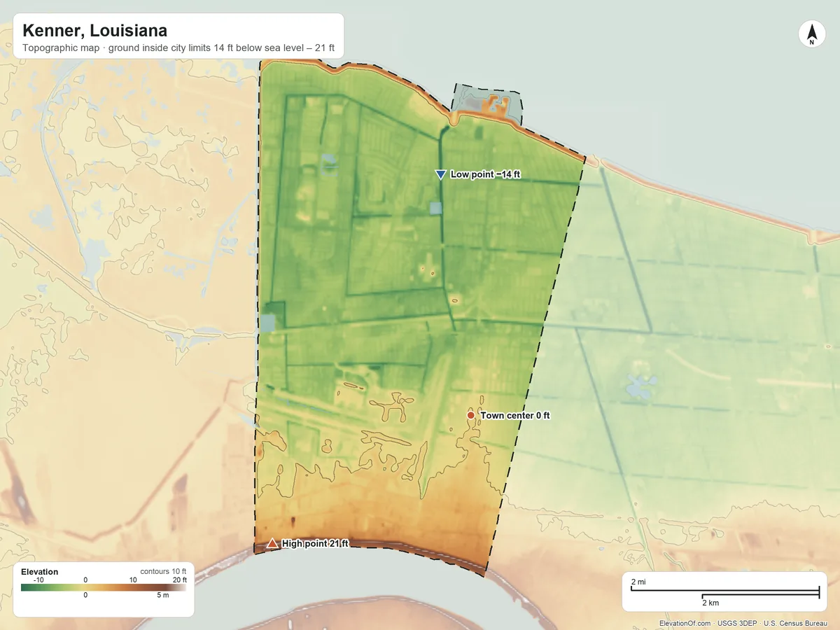
Task: Click the topographic map subtitle text
Action: (x=178, y=50)
